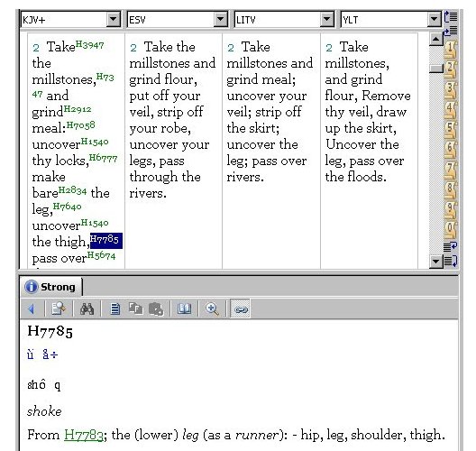The width and height of the screenshot is (476, 451).
Task: Click Strong's number H7058 after meal
Action: tap(81, 125)
